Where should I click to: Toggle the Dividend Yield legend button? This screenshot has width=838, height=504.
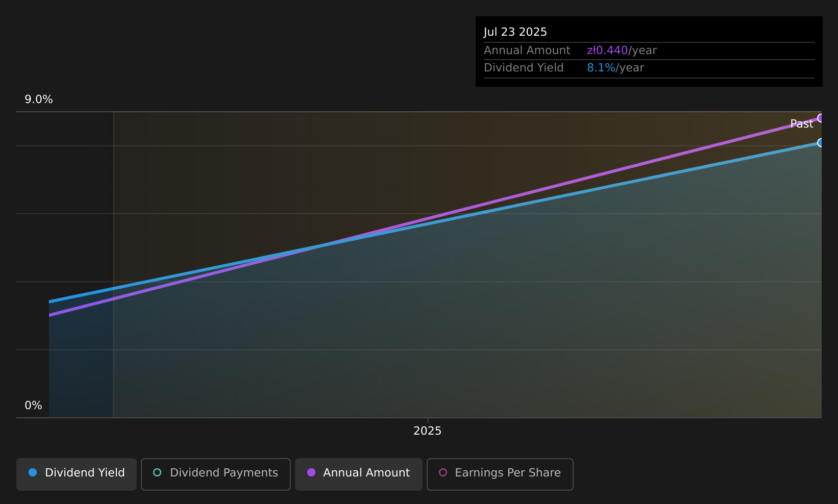(x=77, y=474)
